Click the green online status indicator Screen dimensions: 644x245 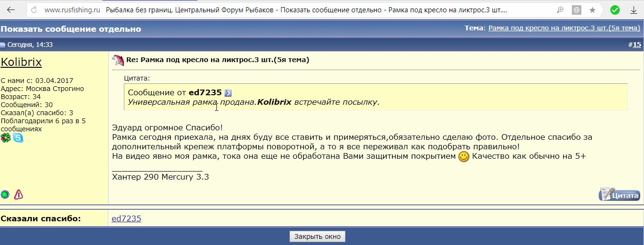pos(5,194)
